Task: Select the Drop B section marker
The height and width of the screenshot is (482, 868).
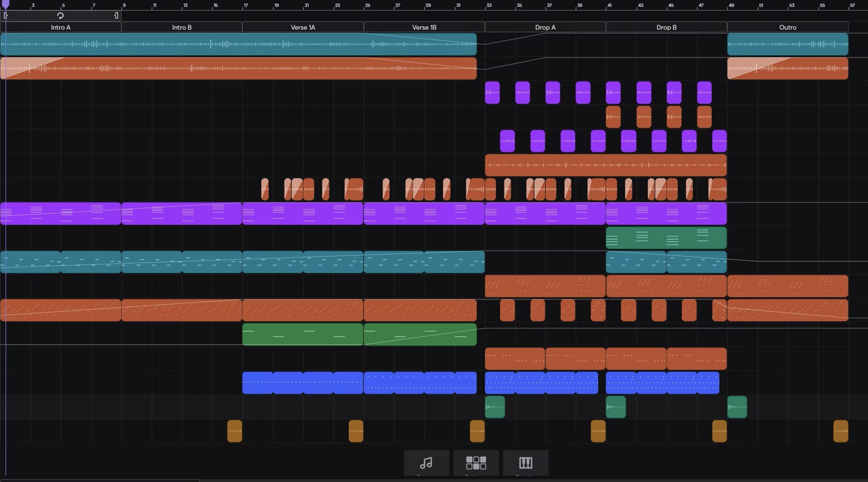Action: [x=666, y=27]
